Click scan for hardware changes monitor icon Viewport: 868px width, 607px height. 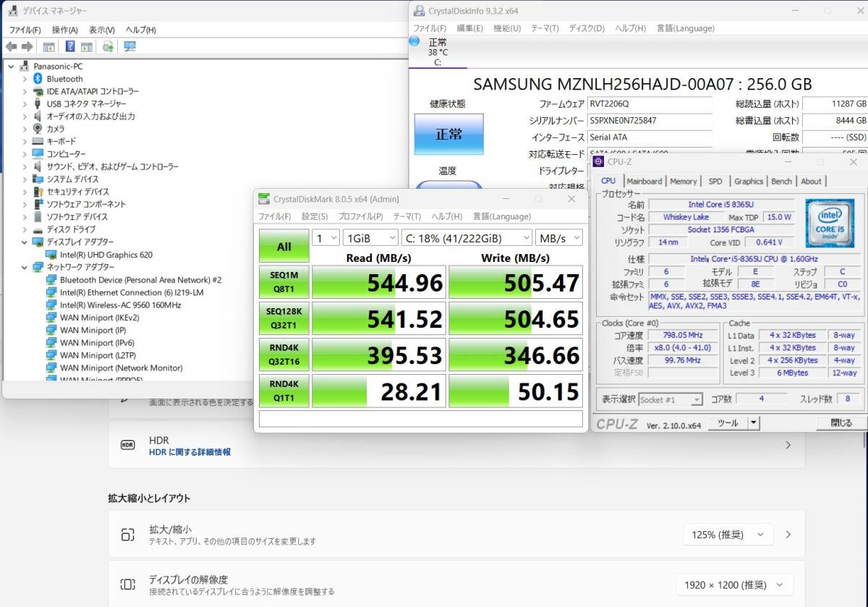pos(129,46)
